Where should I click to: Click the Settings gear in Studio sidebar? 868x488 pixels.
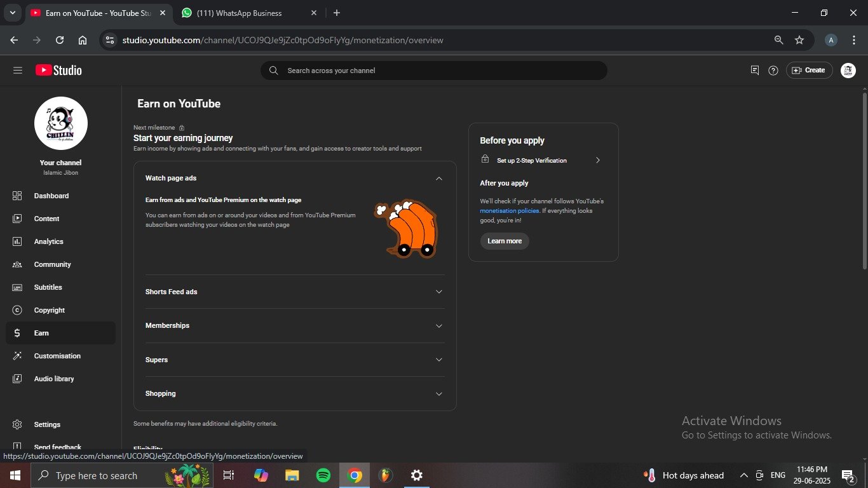[x=17, y=424]
